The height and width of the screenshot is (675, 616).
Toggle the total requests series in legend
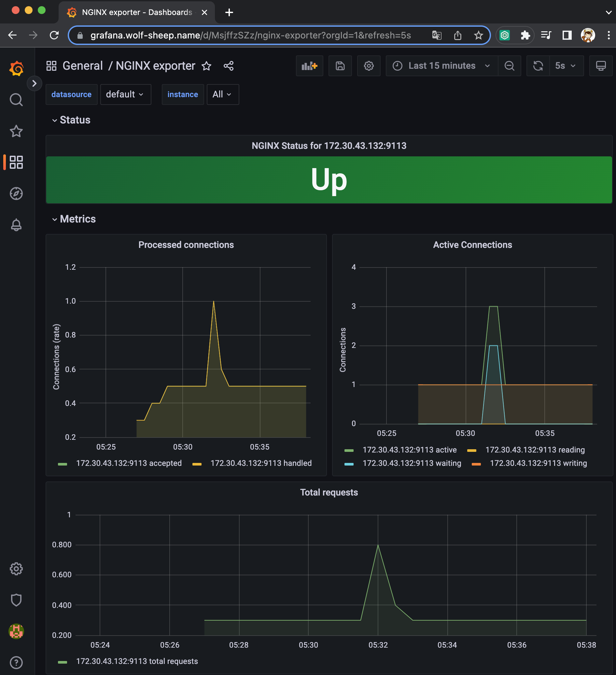pyautogui.click(x=137, y=661)
